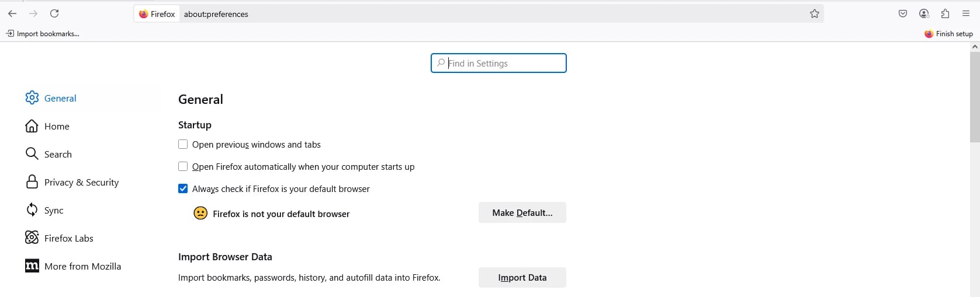Screen dimensions: 980x297
Task: Click the Sync arrows icon in sidebar
Action: pos(32,210)
